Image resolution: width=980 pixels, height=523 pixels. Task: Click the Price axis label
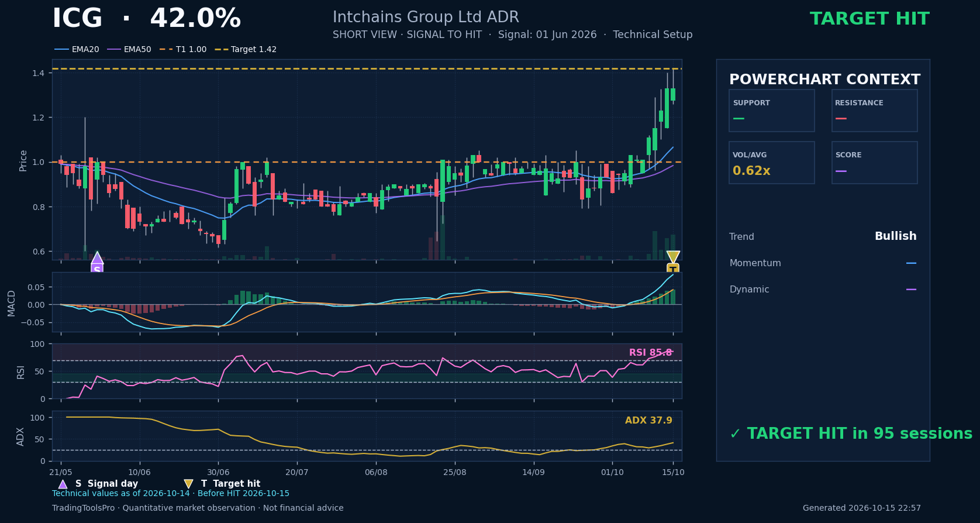pos(23,160)
